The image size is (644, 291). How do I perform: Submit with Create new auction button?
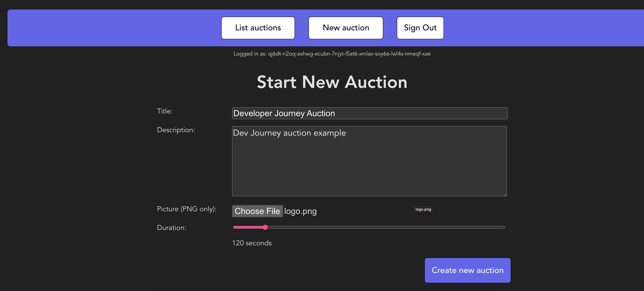pyautogui.click(x=467, y=270)
